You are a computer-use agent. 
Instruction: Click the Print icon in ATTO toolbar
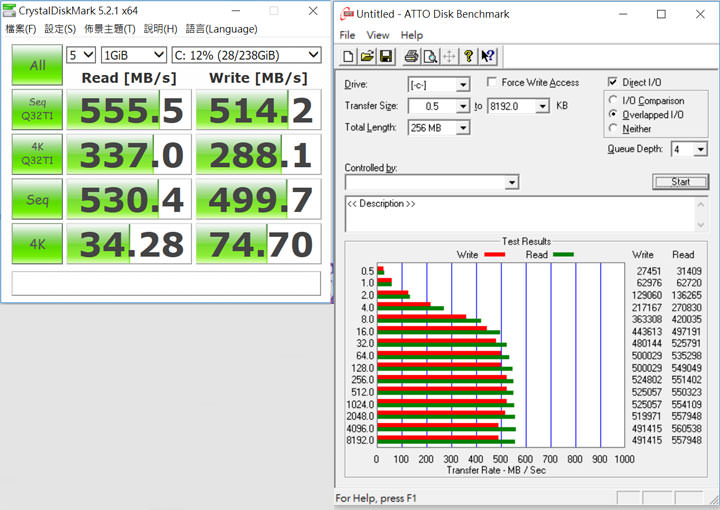coord(411,56)
